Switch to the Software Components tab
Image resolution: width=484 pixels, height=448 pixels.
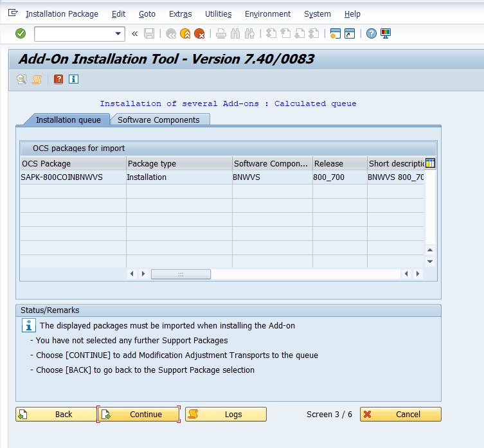click(159, 120)
